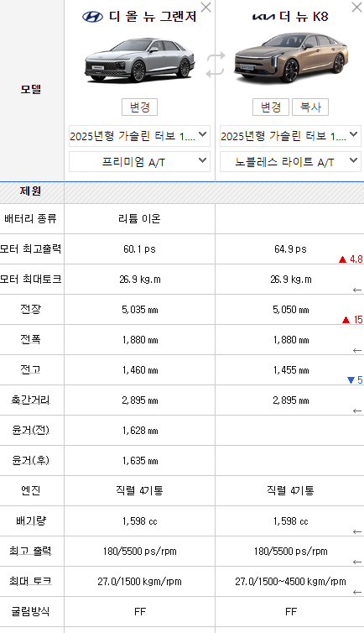Click the 1,628 mm value
364x633 pixels.
click(x=140, y=431)
